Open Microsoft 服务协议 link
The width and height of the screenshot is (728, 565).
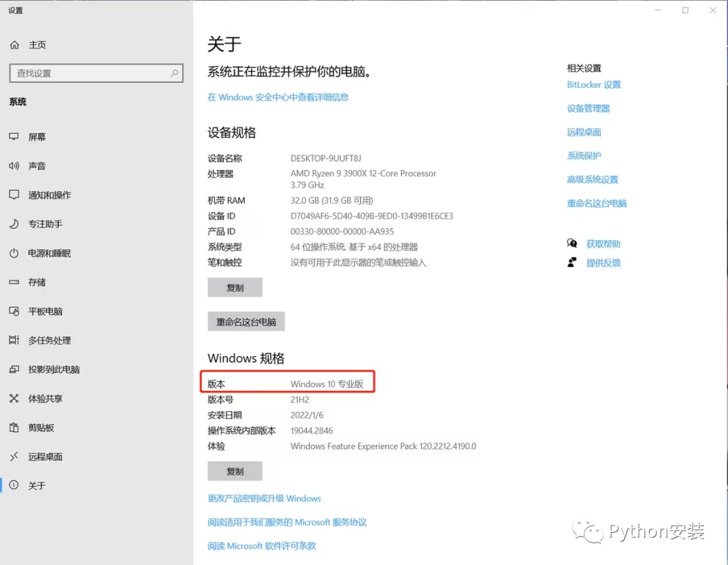tap(287, 523)
